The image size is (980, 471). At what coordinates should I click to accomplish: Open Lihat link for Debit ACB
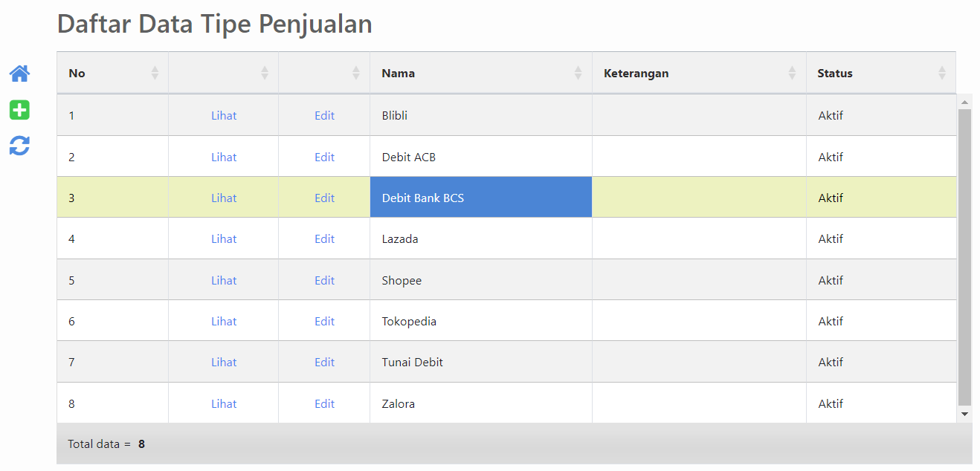[224, 157]
